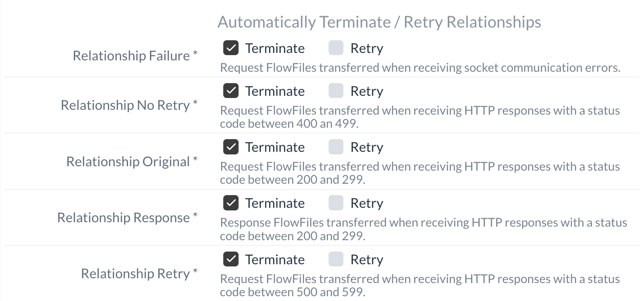Enable Retry for Relationship Original

click(x=336, y=147)
